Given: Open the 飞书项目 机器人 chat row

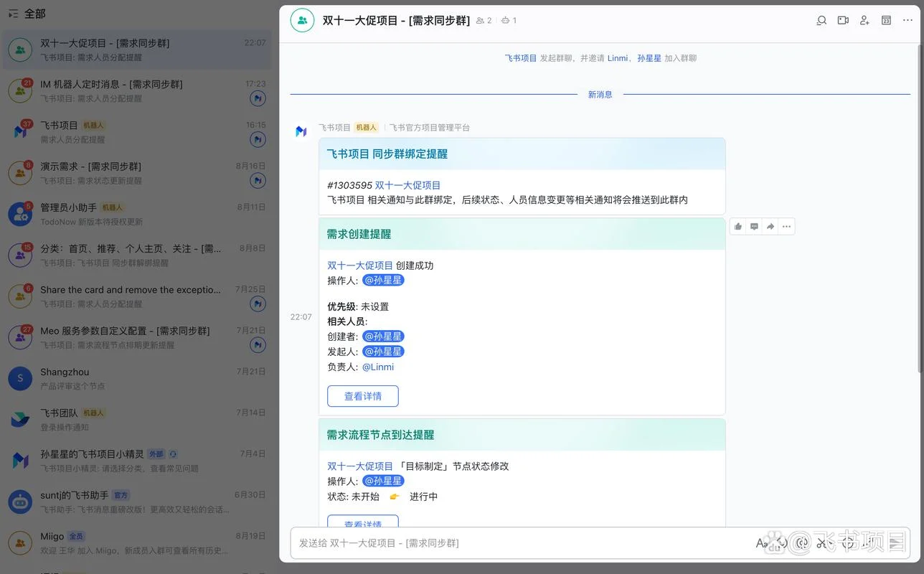Looking at the screenshot, I should [137, 132].
